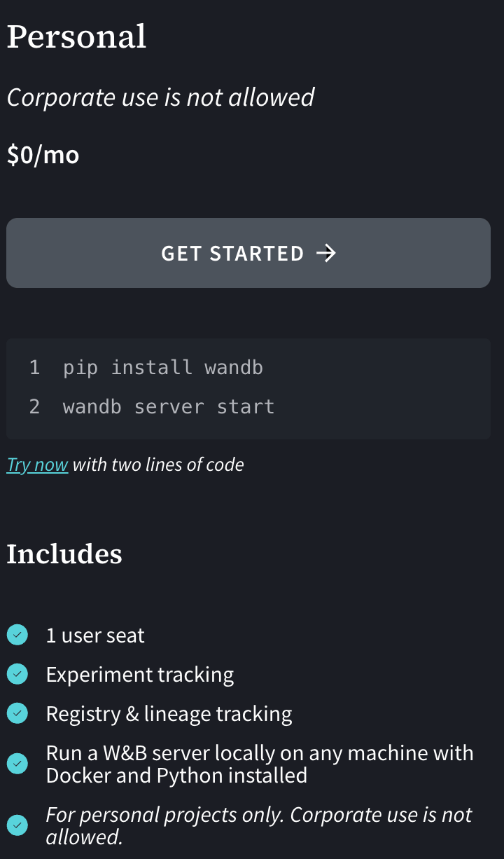Click the checkmark beside Registry & lineage tracking

point(17,714)
